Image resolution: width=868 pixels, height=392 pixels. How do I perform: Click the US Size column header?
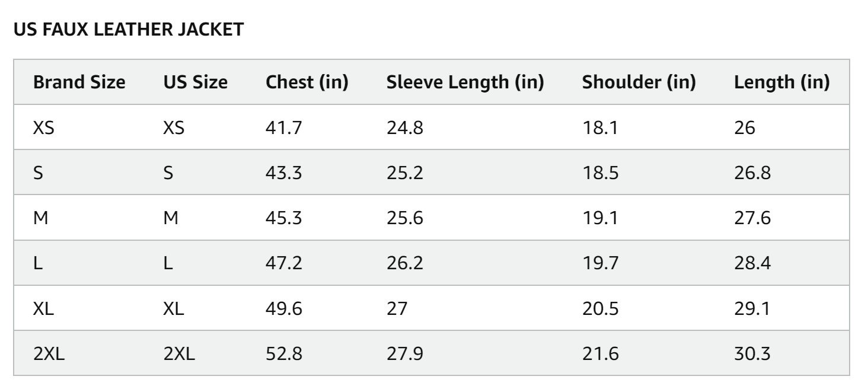[x=195, y=82]
